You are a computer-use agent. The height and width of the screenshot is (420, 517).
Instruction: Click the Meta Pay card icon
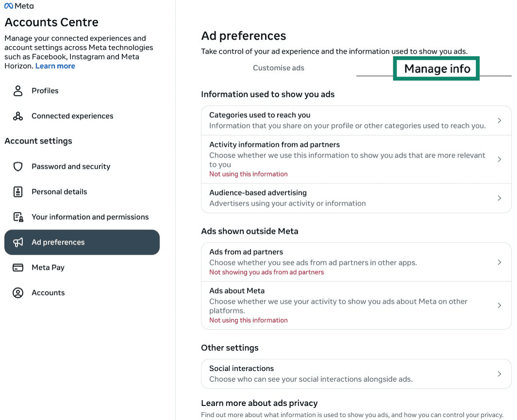(18, 267)
